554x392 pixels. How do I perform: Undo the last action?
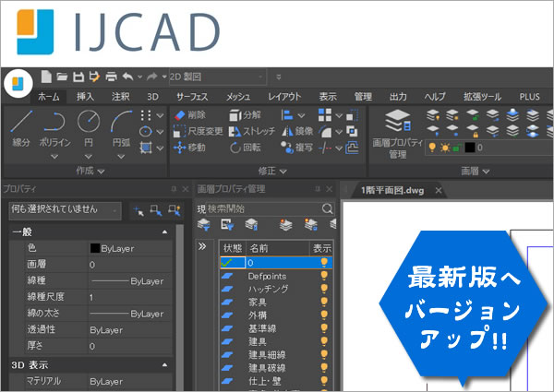coord(128,77)
